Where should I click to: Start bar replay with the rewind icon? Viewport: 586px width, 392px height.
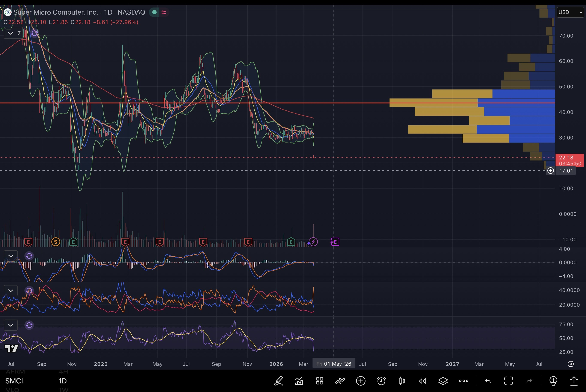423,381
